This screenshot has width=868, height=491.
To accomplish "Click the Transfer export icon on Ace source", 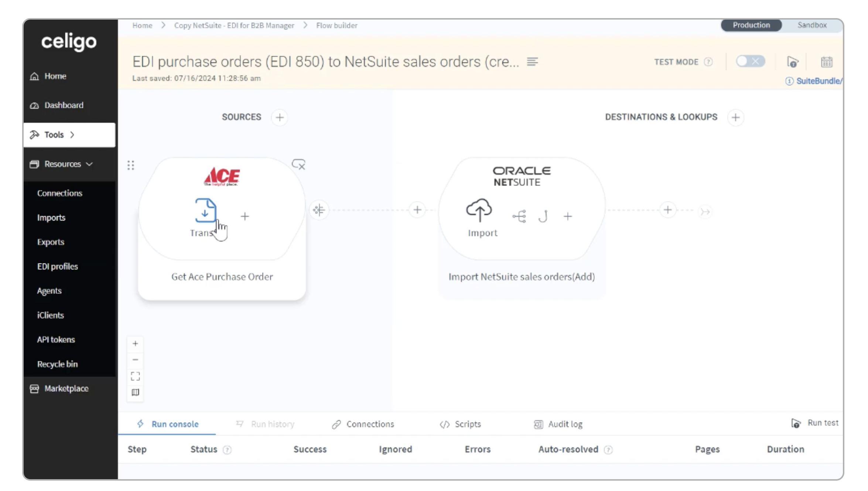I will pyautogui.click(x=205, y=211).
